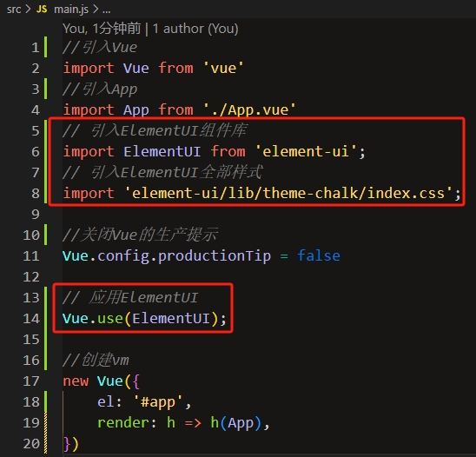Click the 'You, 1分钟前' blame annotation
This screenshot has width=476, height=457.
[x=102, y=29]
